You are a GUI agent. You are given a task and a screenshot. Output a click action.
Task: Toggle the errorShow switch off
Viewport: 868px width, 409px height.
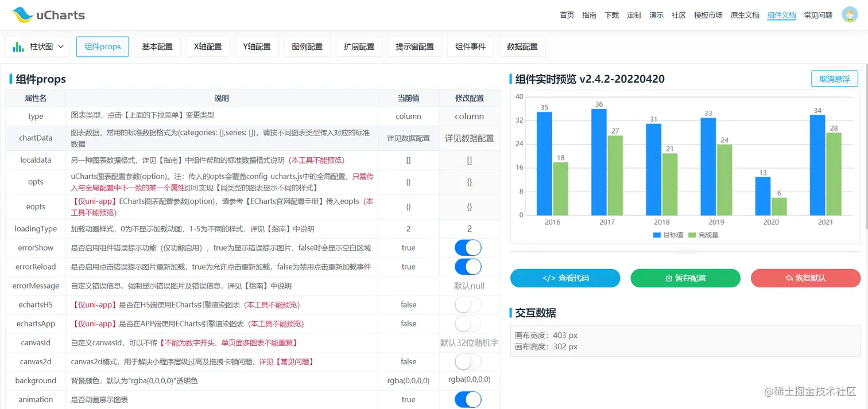[x=468, y=248]
